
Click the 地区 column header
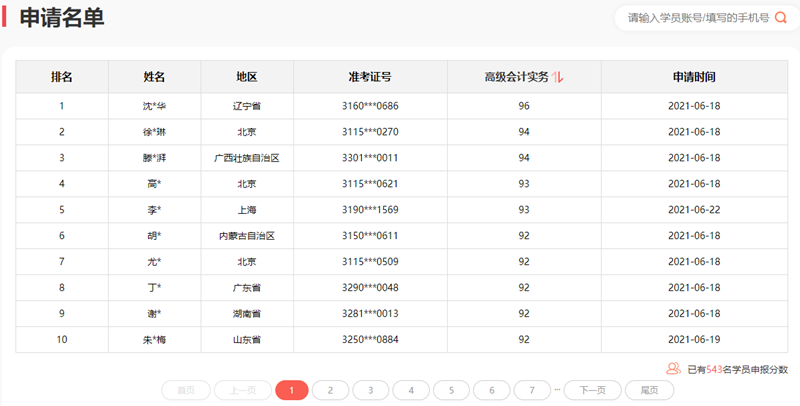(246, 77)
